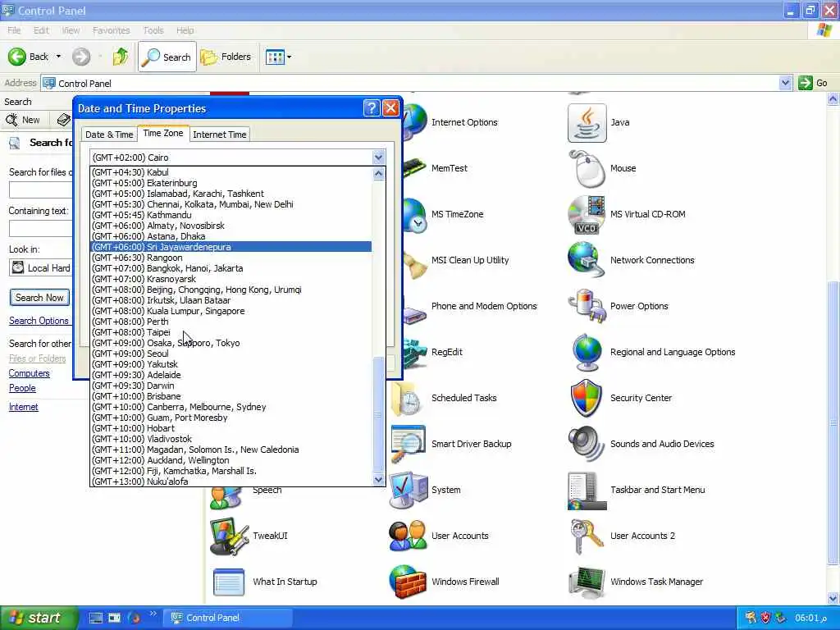This screenshot has height=630, width=840.
Task: Open the Tools menu
Action: (x=153, y=30)
